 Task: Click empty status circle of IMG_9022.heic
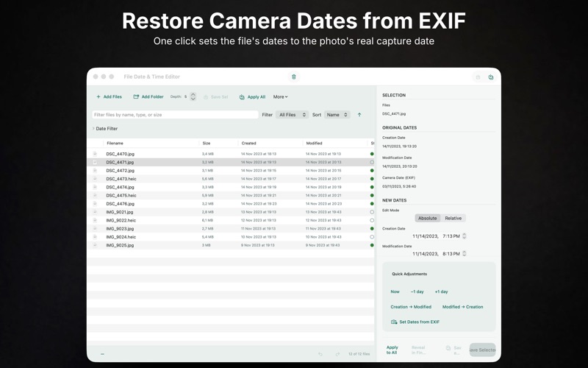372,220
